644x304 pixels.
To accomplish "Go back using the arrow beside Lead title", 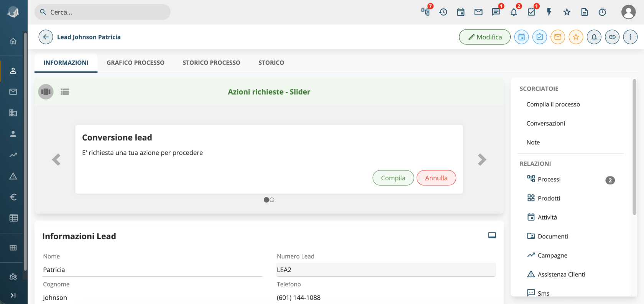I will (x=46, y=37).
